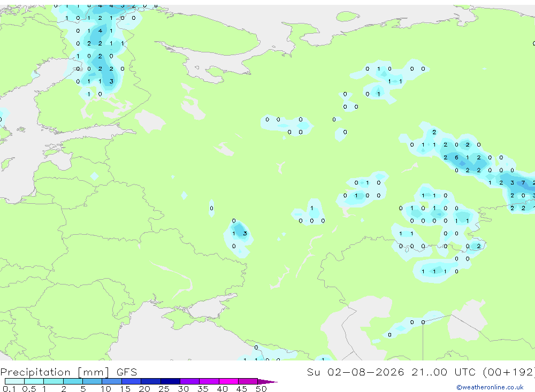Click the precipitation value '7' on map
Image resolution: width=535 pixels, height=392 pixels.
click(x=523, y=183)
